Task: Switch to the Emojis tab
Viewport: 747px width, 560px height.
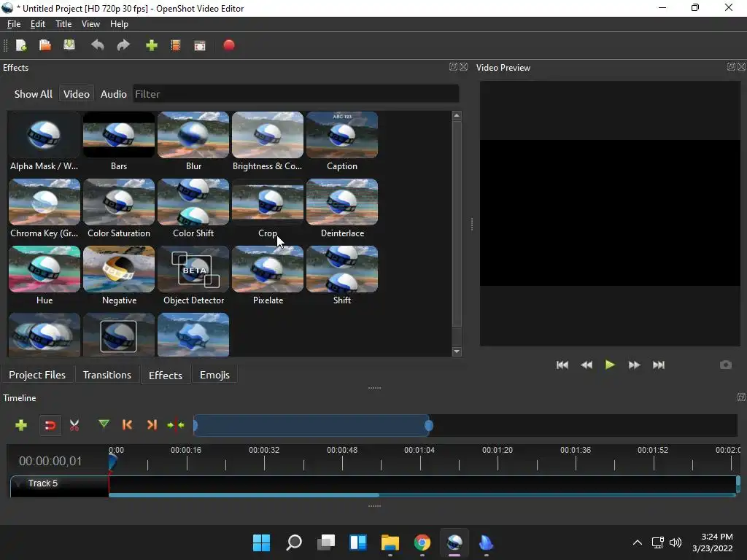Action: coord(214,375)
